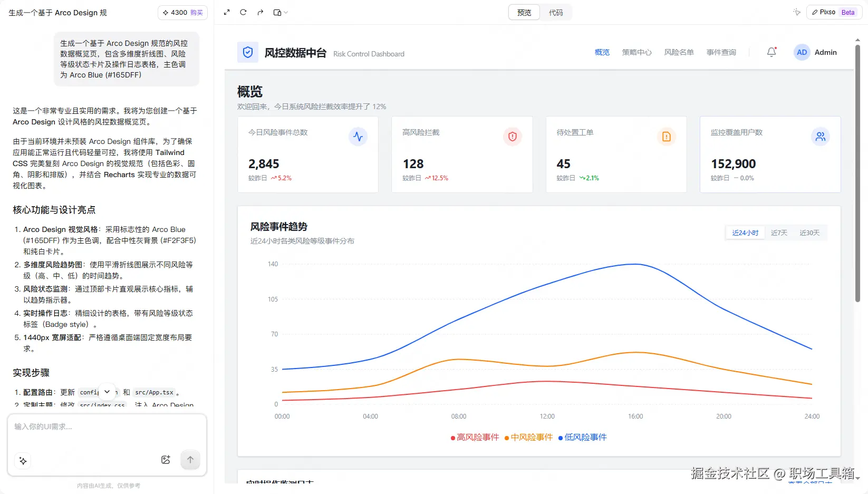Open the device size dropdown
This screenshot has height=494, width=868.
(281, 12)
